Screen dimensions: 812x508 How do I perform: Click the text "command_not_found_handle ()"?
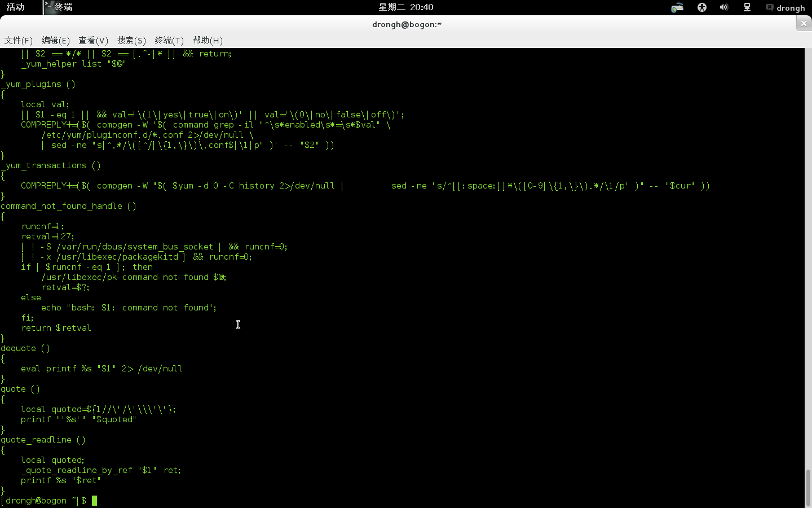point(69,206)
